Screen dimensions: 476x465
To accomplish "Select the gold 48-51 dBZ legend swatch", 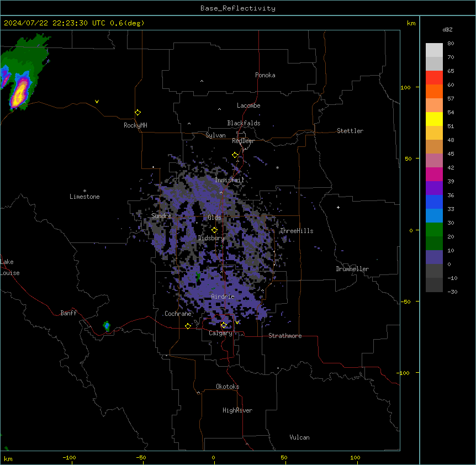I will click(434, 133).
